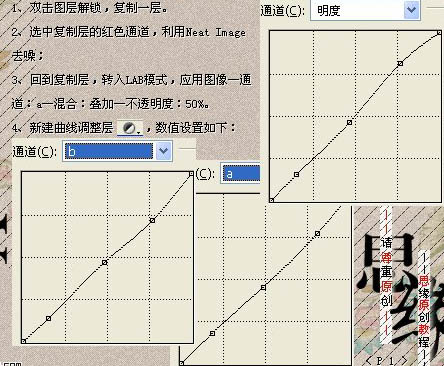Select the lower control point on a curve
The height and width of the screenshot is (366, 444).
(x=212, y=333)
